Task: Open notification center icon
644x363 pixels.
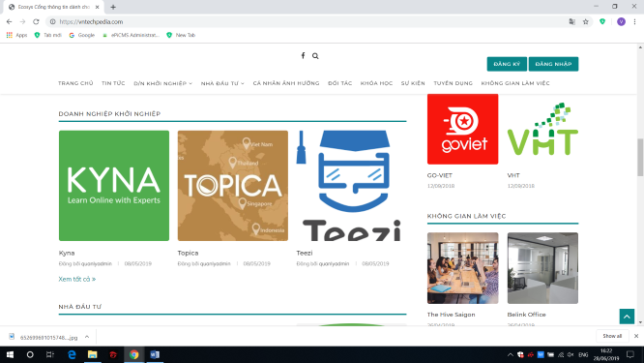Action: [x=630, y=355]
